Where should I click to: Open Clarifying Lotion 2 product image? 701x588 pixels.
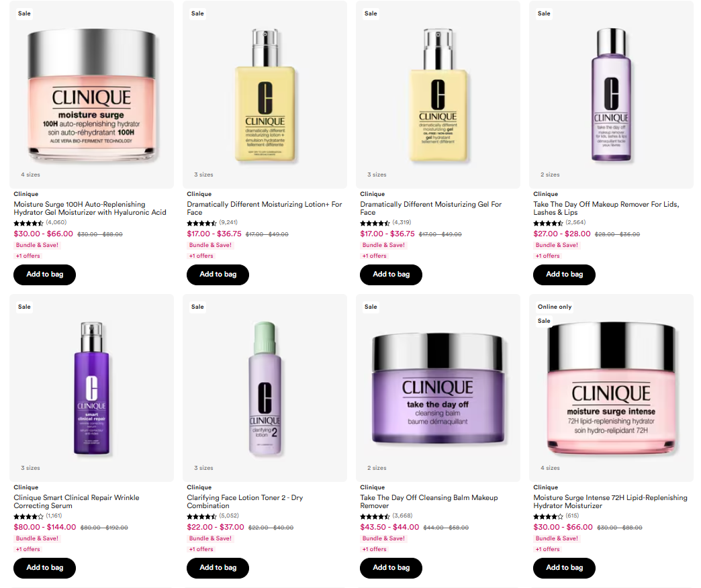click(265, 388)
